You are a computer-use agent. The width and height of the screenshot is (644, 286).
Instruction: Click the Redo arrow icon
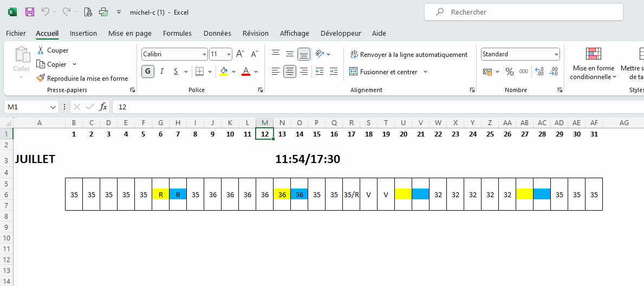67,12
